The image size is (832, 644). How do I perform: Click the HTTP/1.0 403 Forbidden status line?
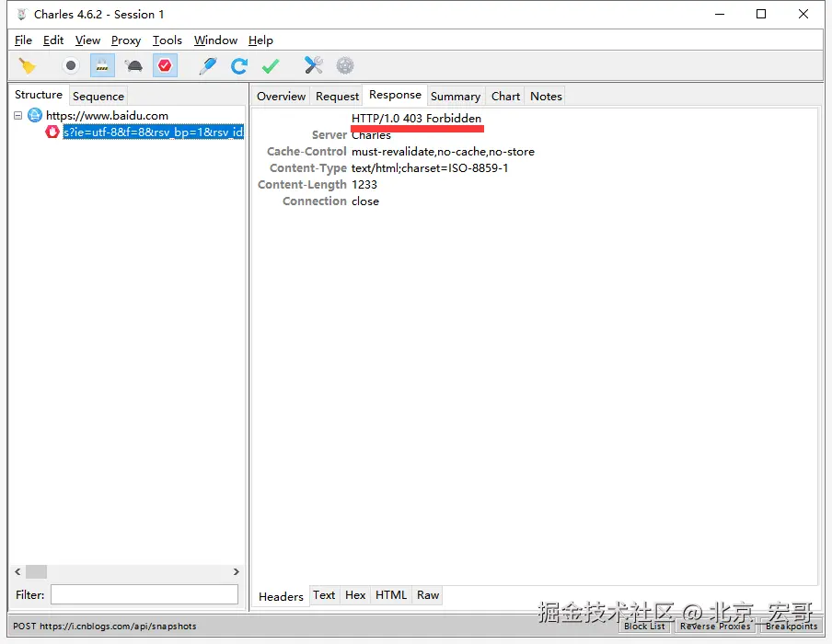coord(416,119)
